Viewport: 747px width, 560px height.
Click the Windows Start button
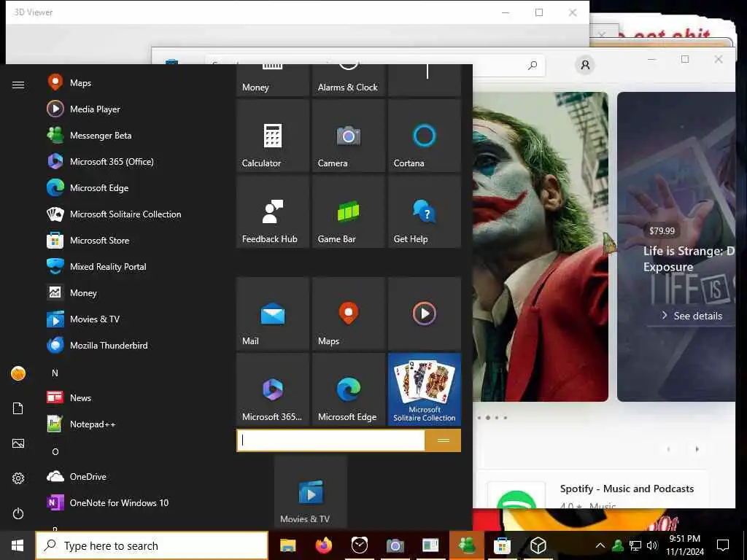pos(18,545)
